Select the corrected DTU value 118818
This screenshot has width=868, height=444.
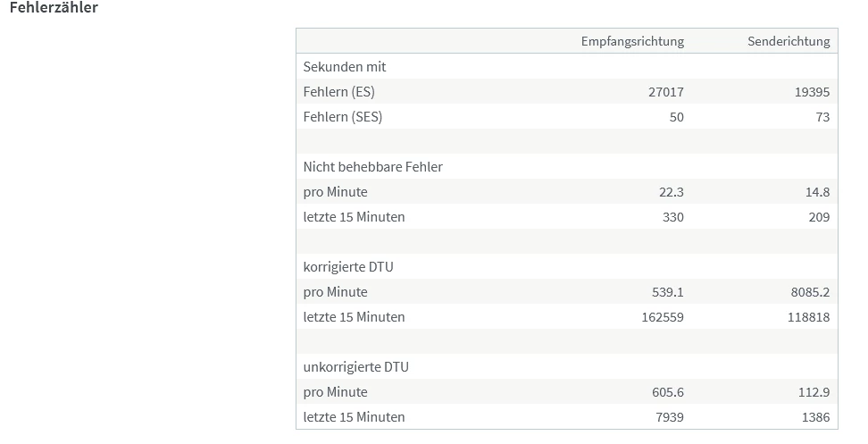coord(808,317)
